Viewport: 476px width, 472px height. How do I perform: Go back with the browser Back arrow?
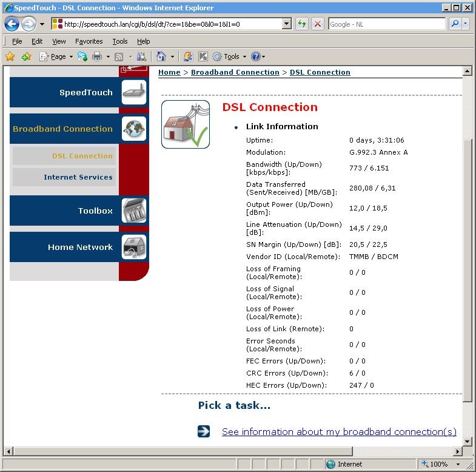coord(12,24)
